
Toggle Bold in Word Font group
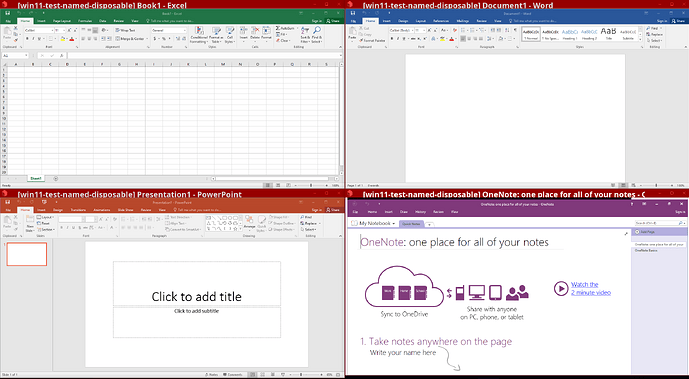point(392,39)
